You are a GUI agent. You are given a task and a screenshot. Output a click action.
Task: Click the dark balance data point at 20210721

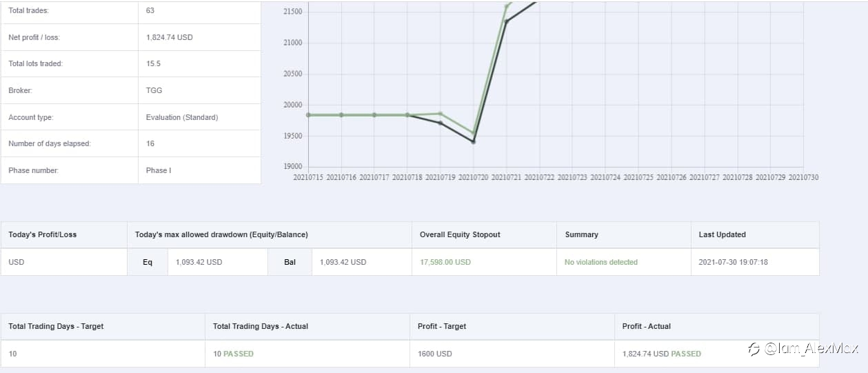[x=507, y=21]
